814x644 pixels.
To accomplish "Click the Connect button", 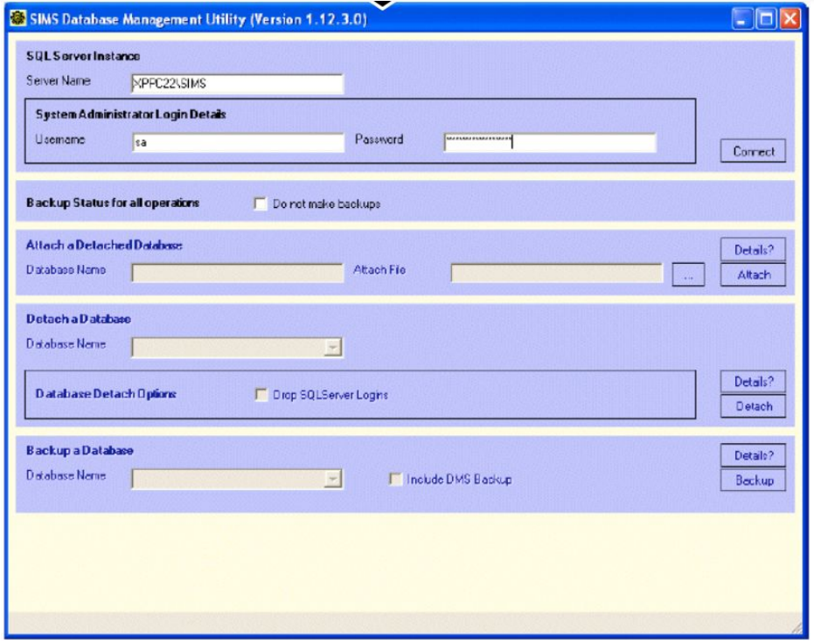I will [x=748, y=151].
